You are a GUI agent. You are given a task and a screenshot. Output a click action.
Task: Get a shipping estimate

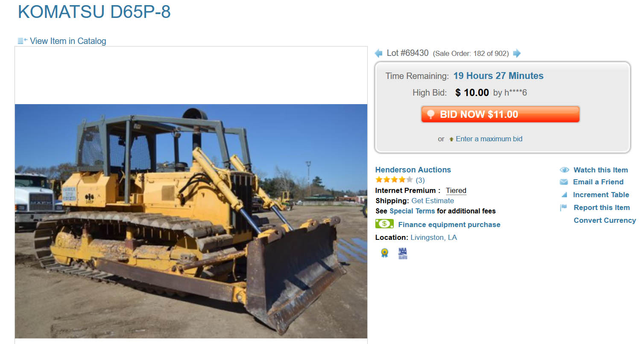[x=433, y=201]
